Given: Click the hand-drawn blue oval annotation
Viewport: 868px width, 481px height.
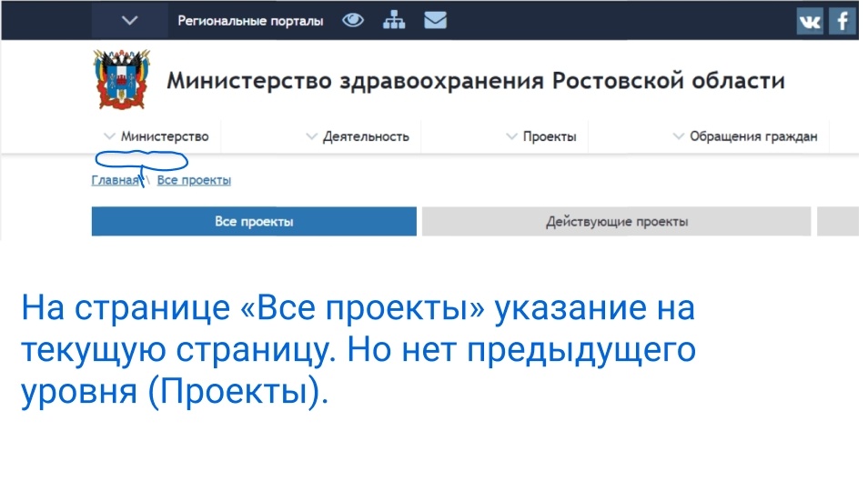Looking at the screenshot, I should click(142, 161).
